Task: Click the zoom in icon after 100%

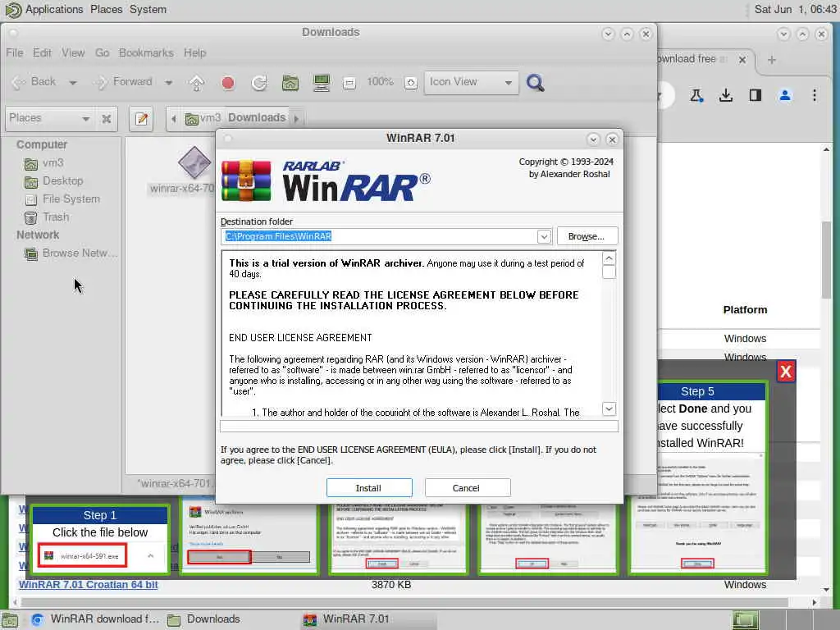Action: pos(411,83)
